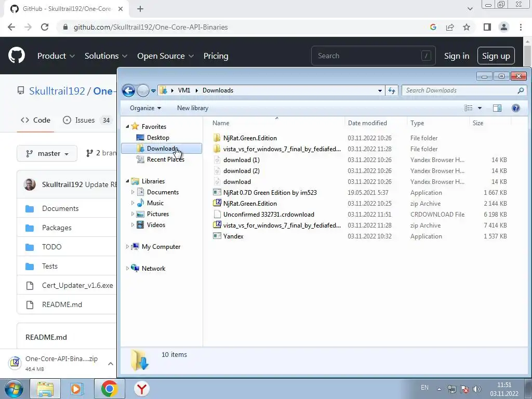Select Desktop under Favorites
Image resolution: width=532 pixels, height=399 pixels.
158,137
